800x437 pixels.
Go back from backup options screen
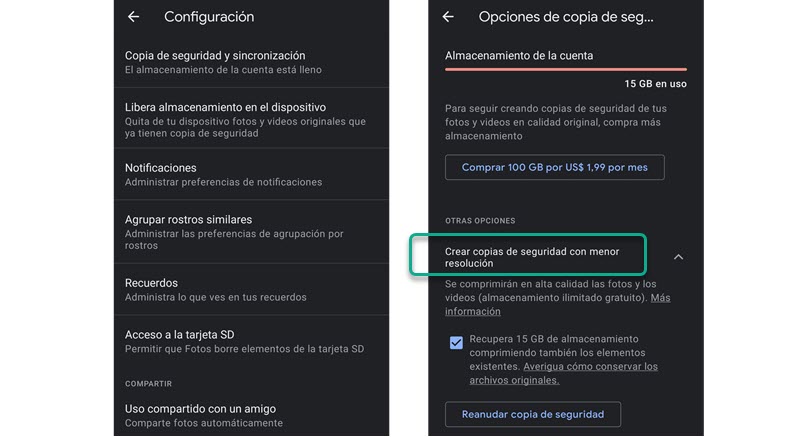(x=448, y=17)
